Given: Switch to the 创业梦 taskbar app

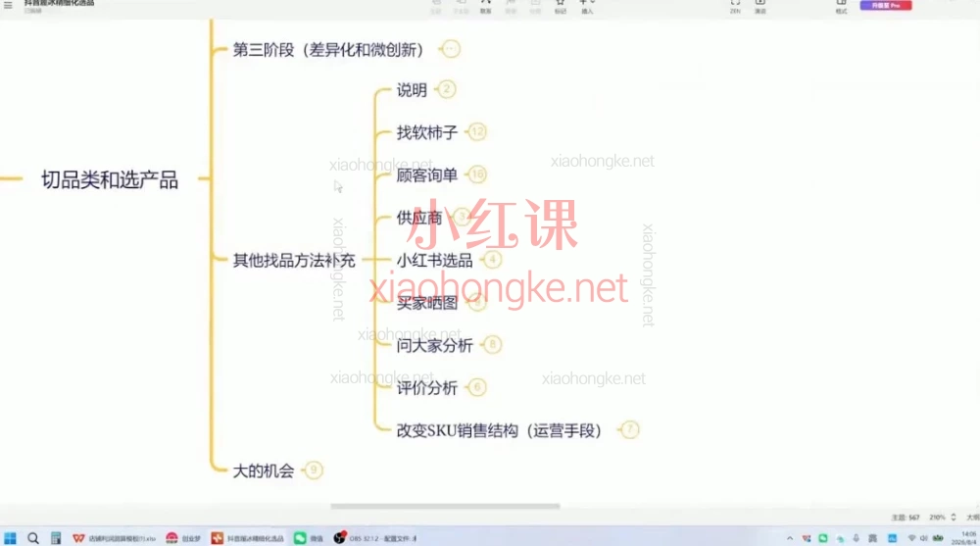Looking at the screenshot, I should (183, 538).
